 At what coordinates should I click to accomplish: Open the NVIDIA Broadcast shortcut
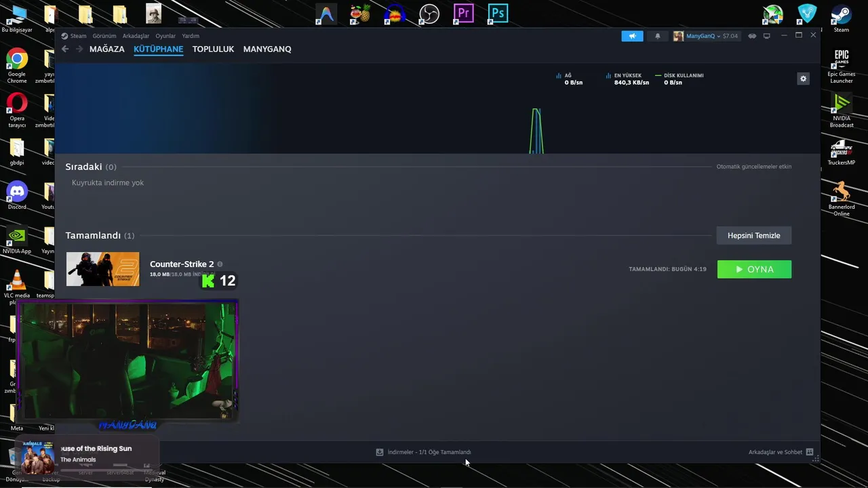pos(842,110)
